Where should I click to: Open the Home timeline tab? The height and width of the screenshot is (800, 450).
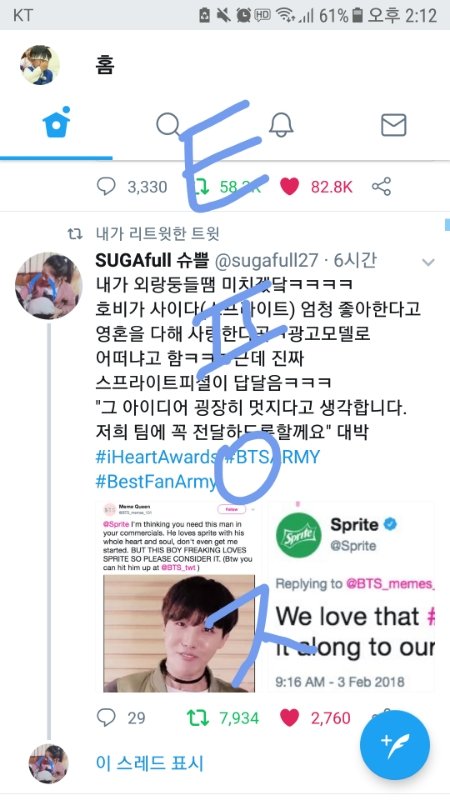pyautogui.click(x=56, y=124)
